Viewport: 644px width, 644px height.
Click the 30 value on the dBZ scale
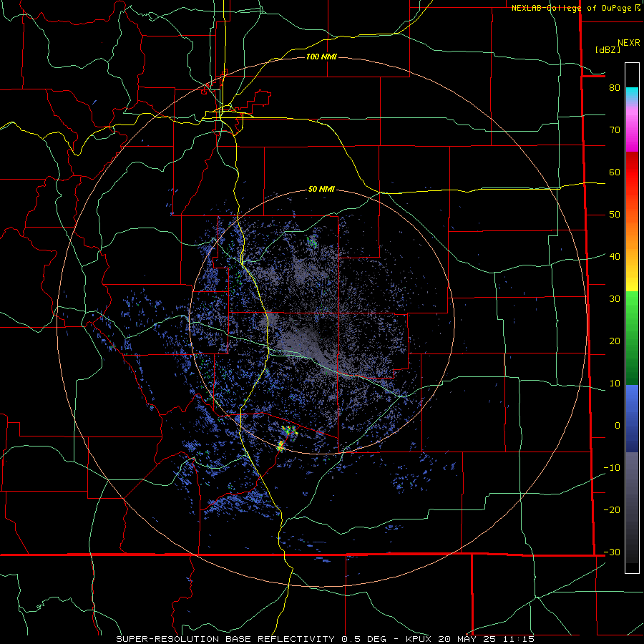[x=615, y=299]
